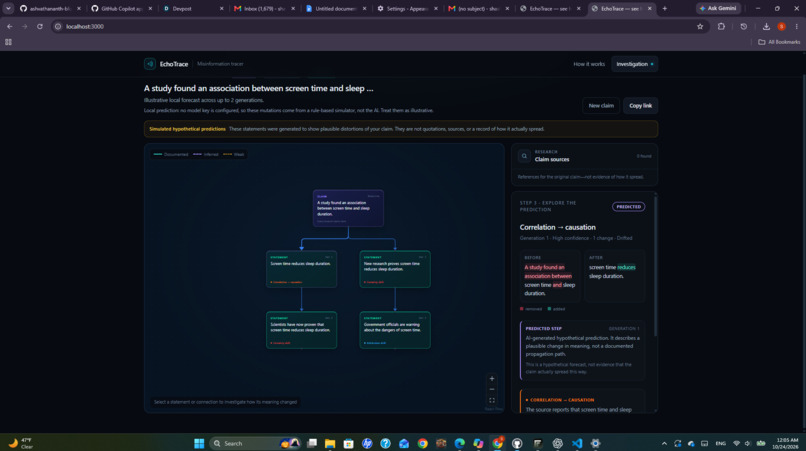806x451 pixels.
Task: Open the Windows Start menu
Action: (199, 443)
